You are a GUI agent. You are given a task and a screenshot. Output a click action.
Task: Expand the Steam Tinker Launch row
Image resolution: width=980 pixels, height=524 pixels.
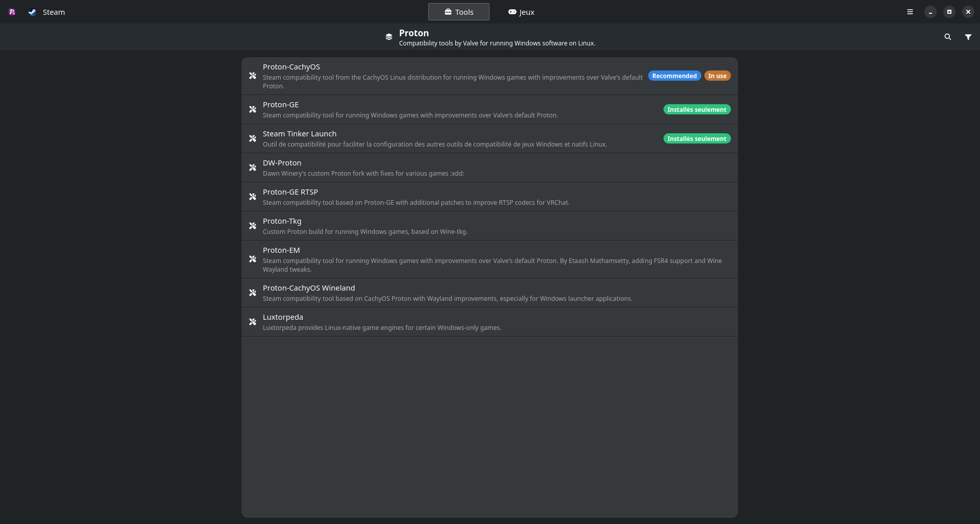coord(489,138)
